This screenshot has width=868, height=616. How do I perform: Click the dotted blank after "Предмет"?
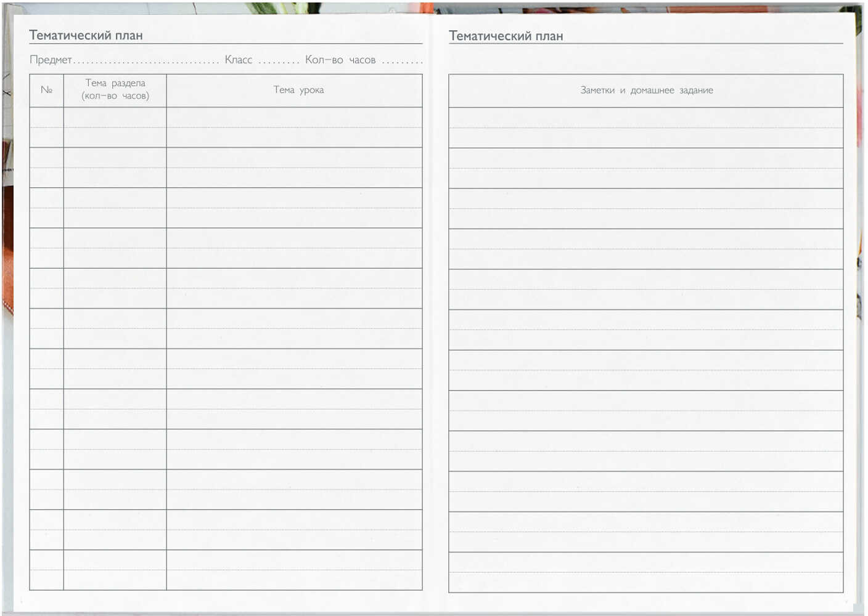146,60
